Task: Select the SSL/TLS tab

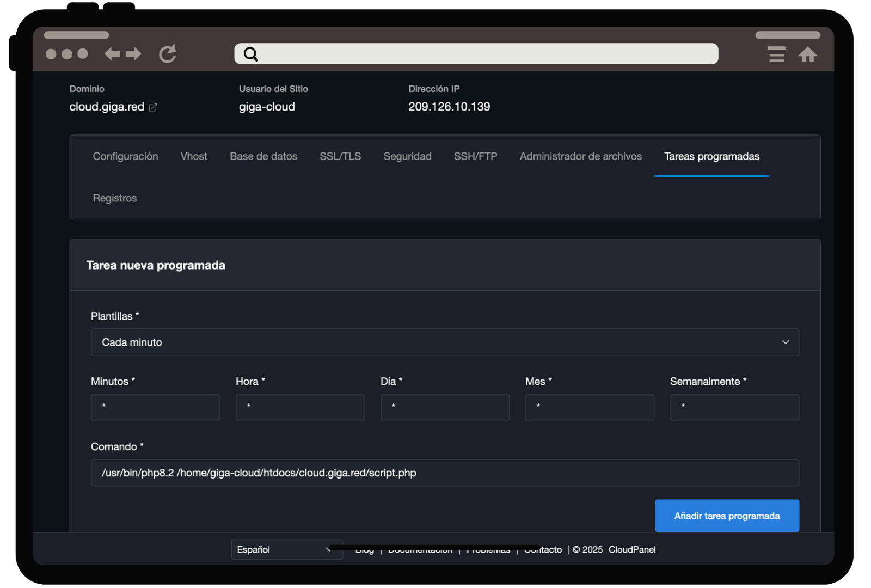Action: [340, 156]
